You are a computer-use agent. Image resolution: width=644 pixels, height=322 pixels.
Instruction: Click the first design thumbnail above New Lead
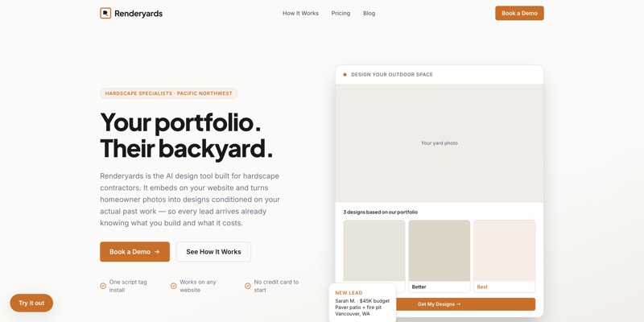(374, 250)
